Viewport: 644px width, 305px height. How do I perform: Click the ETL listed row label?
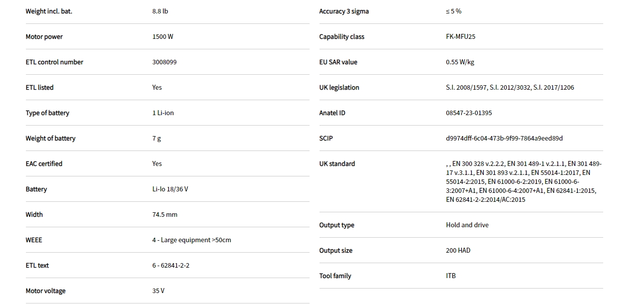(x=39, y=88)
